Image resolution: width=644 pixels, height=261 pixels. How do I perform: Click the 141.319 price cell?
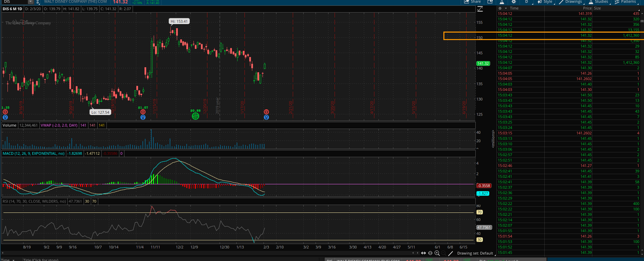(585, 14)
